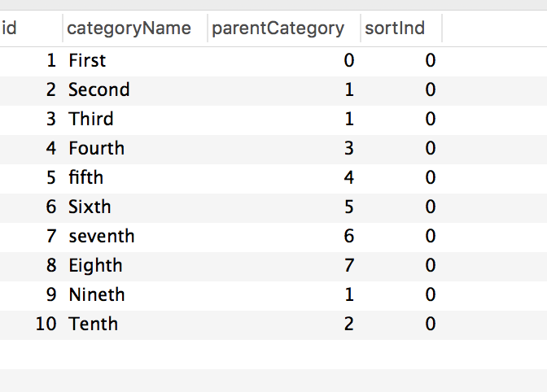The height and width of the screenshot is (392, 547).
Task: Select the Eighth category name cell
Action: point(135,265)
